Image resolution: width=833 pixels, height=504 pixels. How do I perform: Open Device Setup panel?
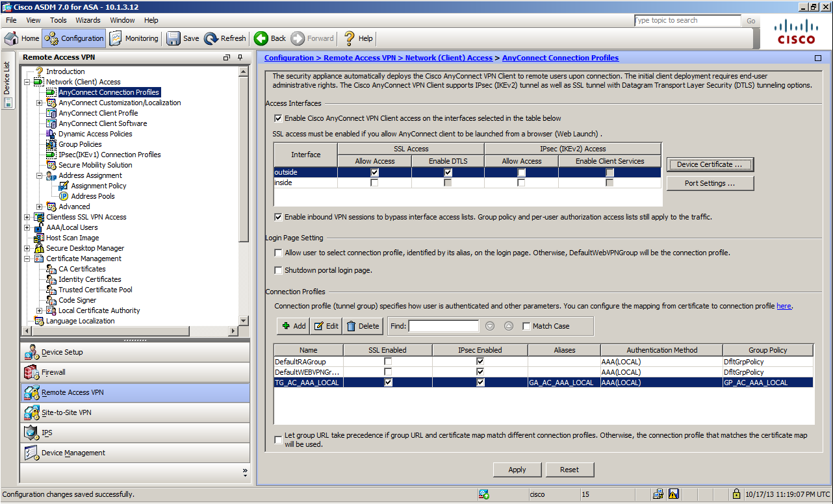[135, 352]
